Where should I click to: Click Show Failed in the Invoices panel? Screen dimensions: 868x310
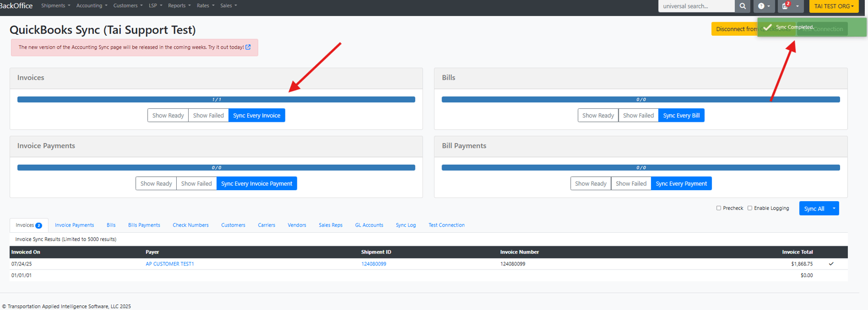click(x=208, y=116)
